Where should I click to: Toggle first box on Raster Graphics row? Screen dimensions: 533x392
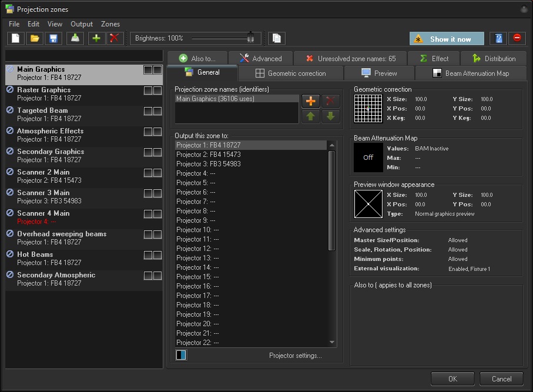tap(148, 91)
